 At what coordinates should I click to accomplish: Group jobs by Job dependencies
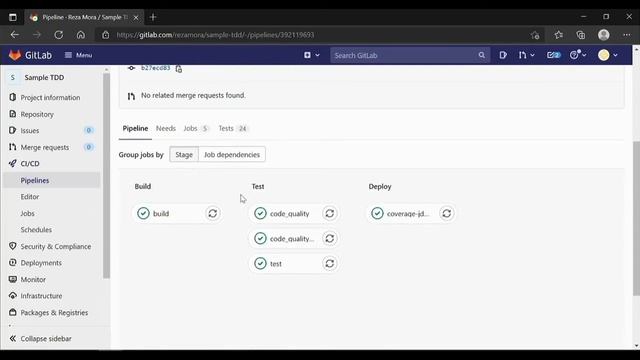[x=232, y=155]
